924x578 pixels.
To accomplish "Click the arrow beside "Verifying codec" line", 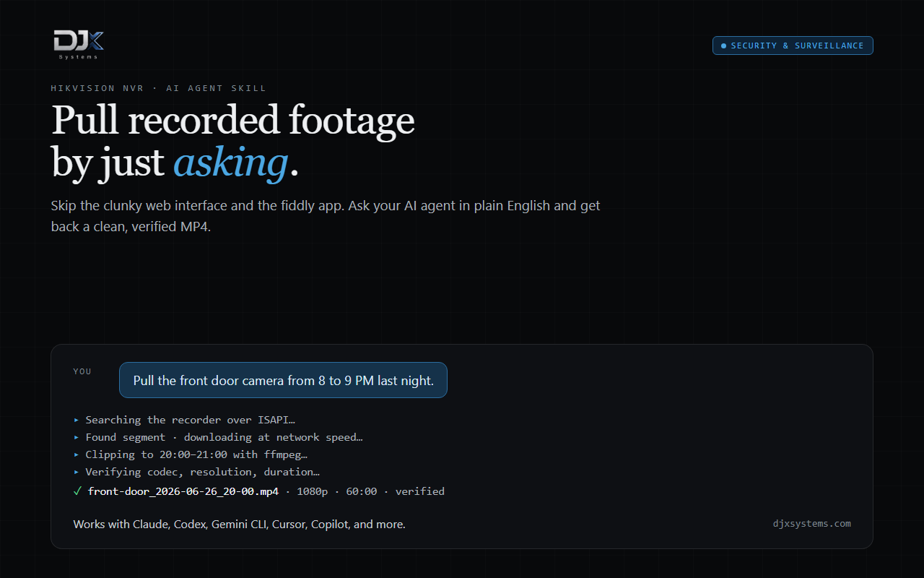I will click(77, 472).
